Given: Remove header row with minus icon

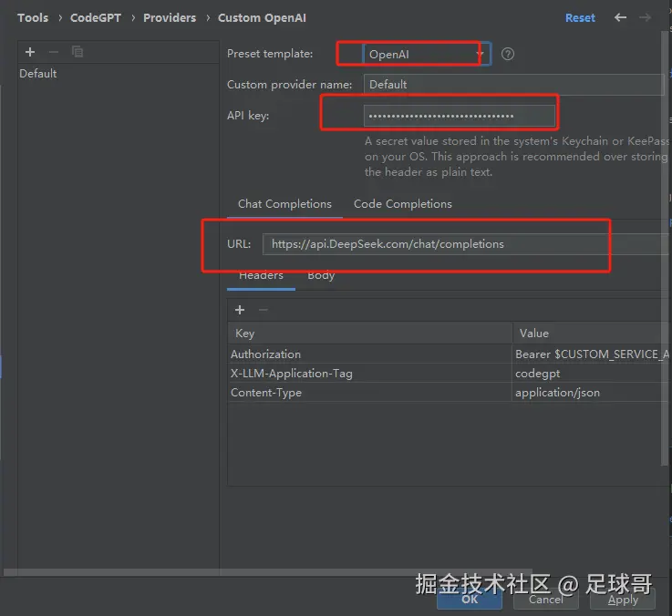Looking at the screenshot, I should point(264,310).
